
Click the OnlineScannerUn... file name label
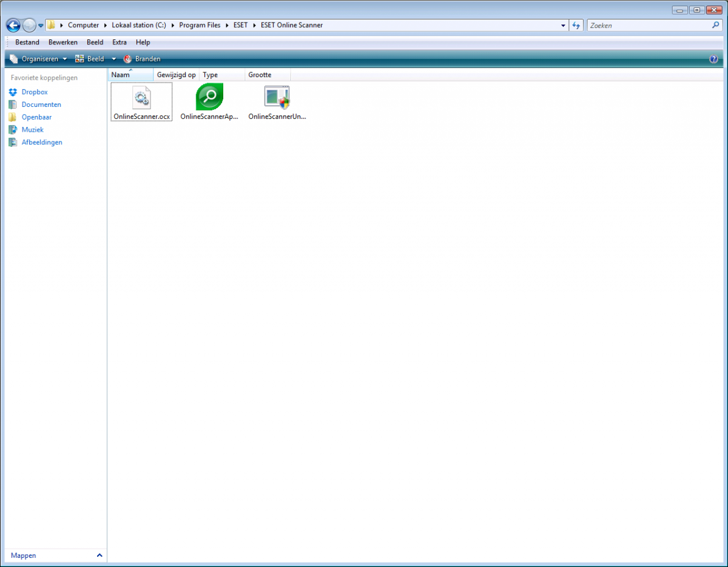tap(277, 117)
